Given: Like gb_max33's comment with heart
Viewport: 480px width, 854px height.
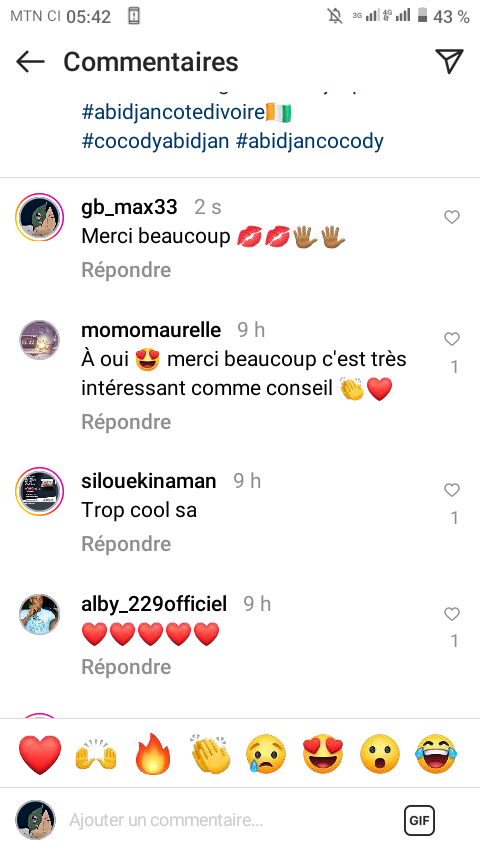Looking at the screenshot, I should (452, 217).
